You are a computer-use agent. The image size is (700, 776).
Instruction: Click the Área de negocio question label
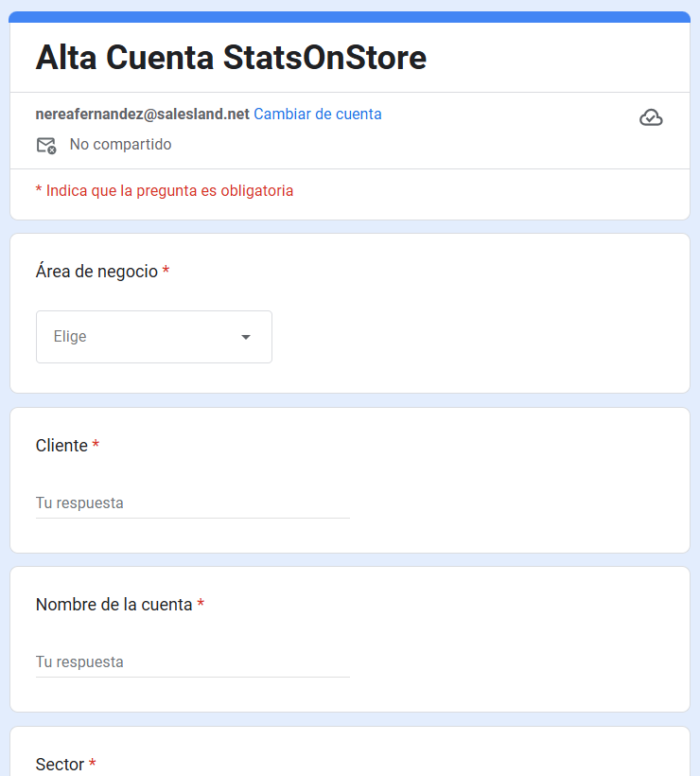point(96,272)
